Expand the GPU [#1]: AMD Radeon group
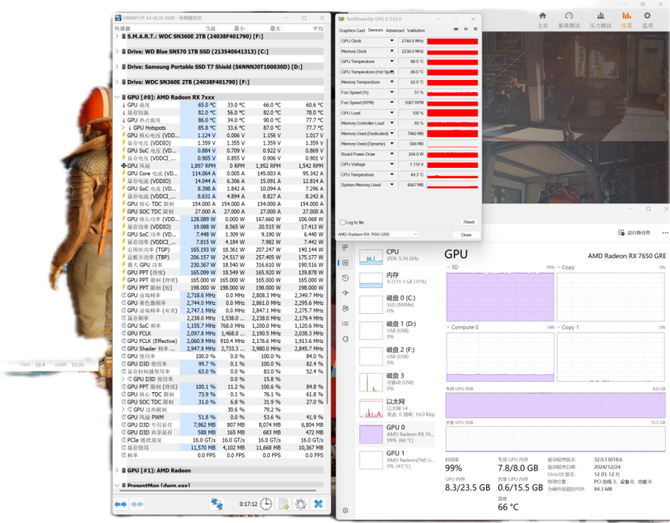Screen dimensions: 670x523 coord(117,470)
